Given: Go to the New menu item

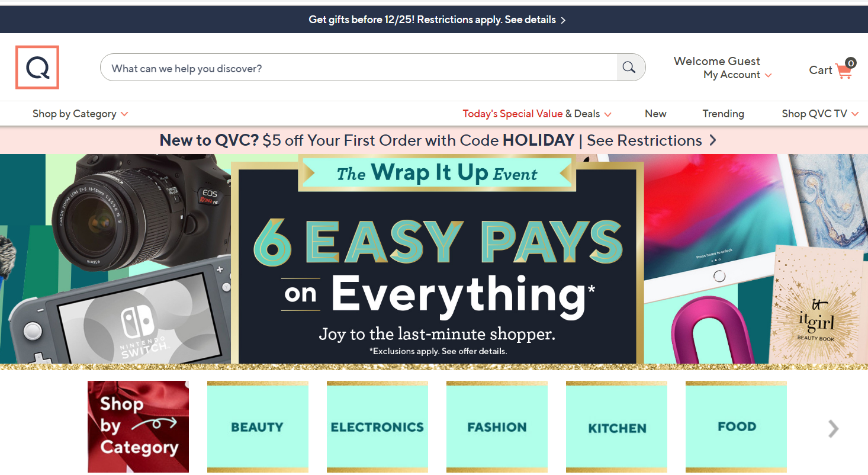Looking at the screenshot, I should pos(655,114).
